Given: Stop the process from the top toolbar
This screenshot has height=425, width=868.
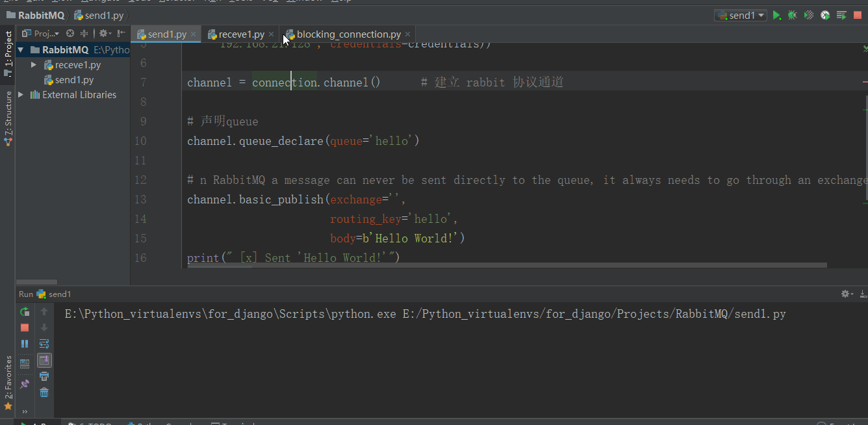Looking at the screenshot, I should tap(858, 15).
